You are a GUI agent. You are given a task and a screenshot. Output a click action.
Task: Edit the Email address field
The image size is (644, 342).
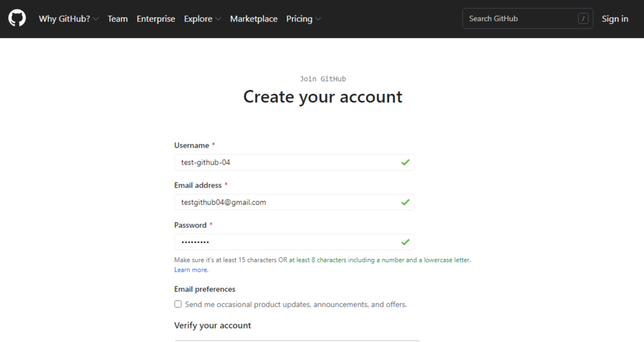(x=294, y=202)
